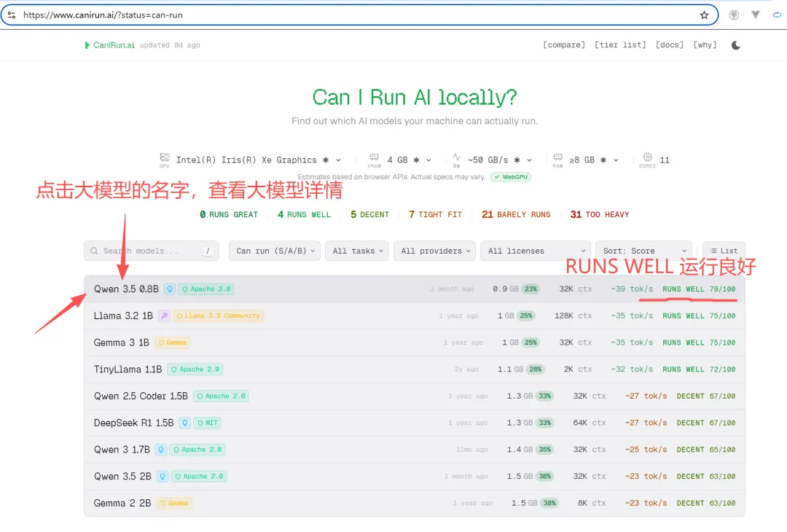Switch to List view
The width and height of the screenshot is (787, 532).
coord(724,251)
